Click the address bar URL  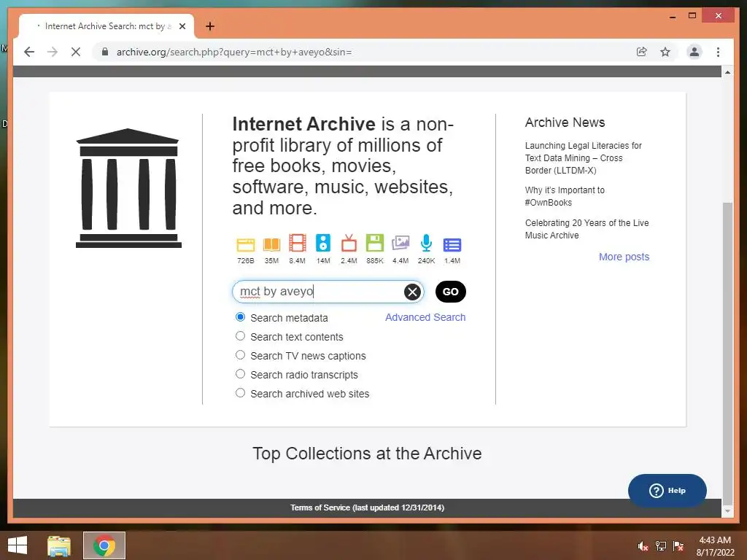(234, 52)
